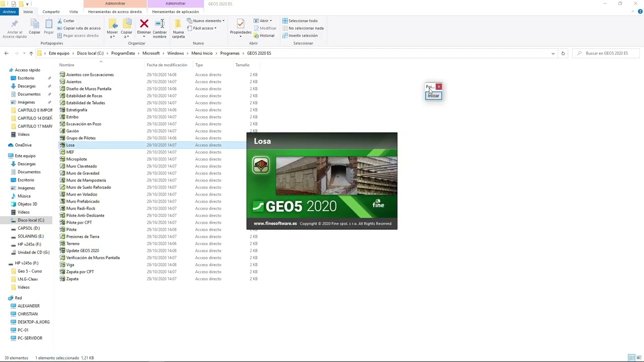Select Disco local (C:) in navigation tree
Viewport: 644px width, 362px height.
point(31,220)
